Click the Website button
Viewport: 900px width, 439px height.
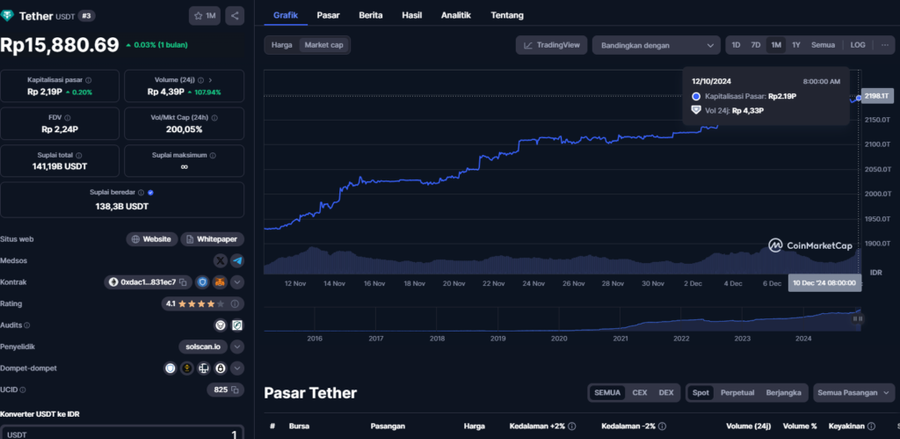(x=152, y=239)
